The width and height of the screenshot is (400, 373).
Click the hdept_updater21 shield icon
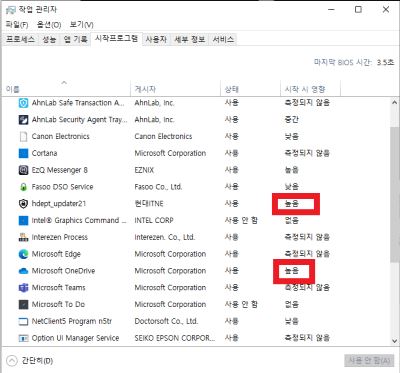point(23,204)
